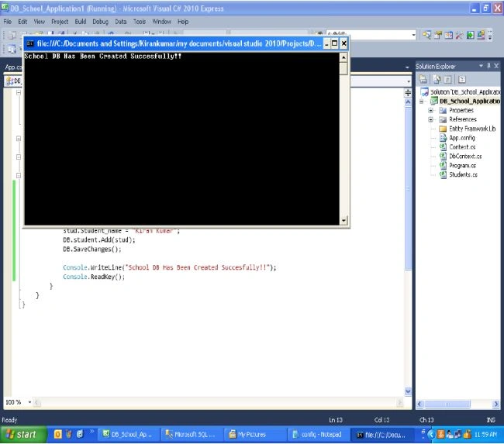Click View Code icon in Solution Explorer toolbar
Screen dimensions: 504x444
(462, 79)
